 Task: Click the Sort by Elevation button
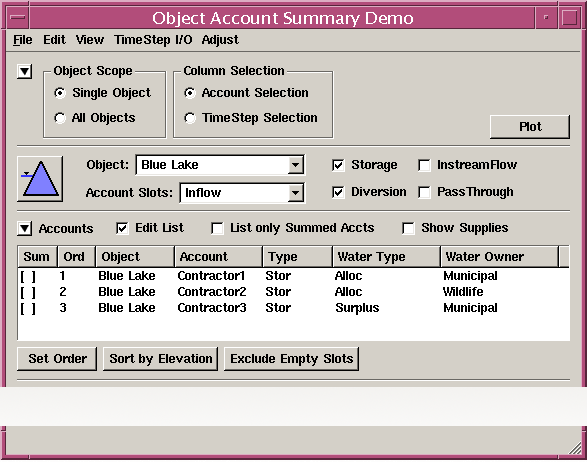click(x=161, y=359)
